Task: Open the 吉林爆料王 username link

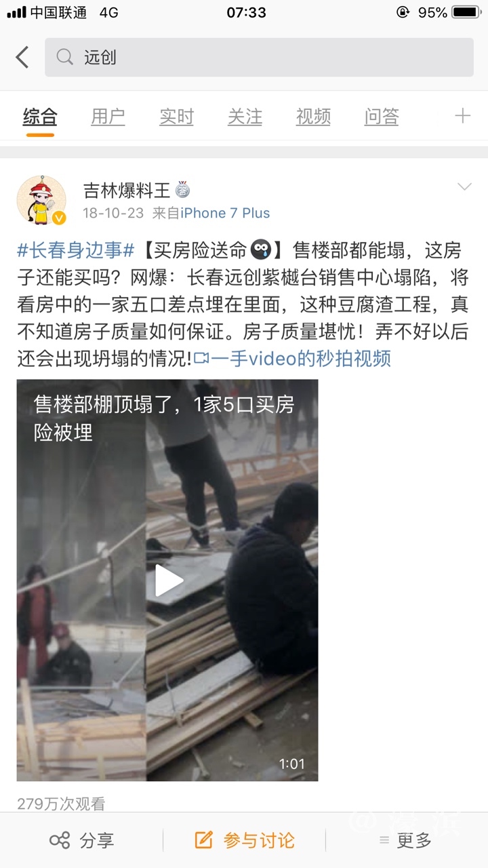Action: click(x=126, y=190)
